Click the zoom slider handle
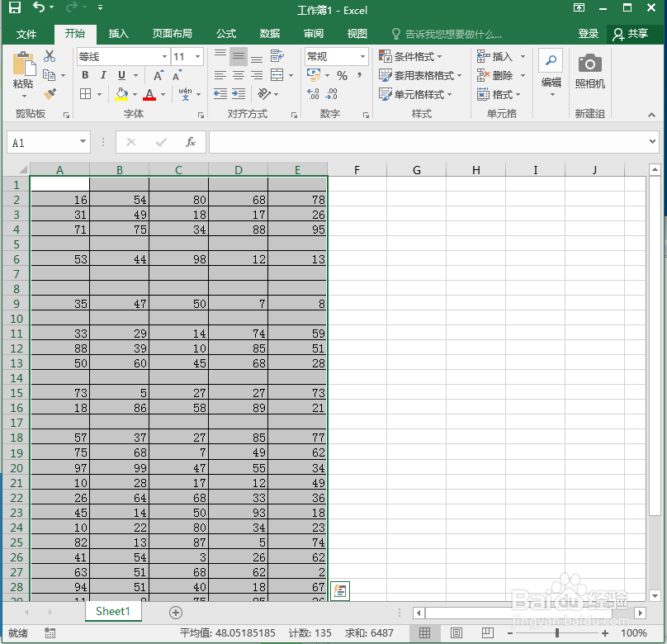 coord(557,633)
